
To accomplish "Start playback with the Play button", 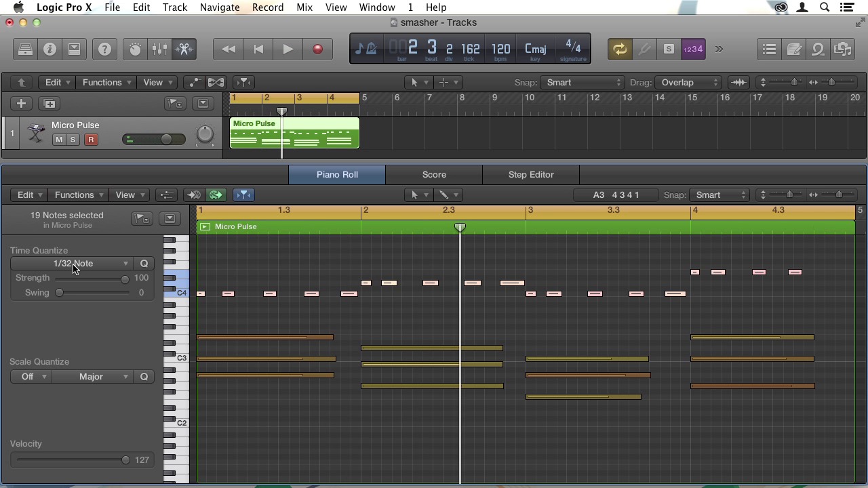I will (x=288, y=49).
